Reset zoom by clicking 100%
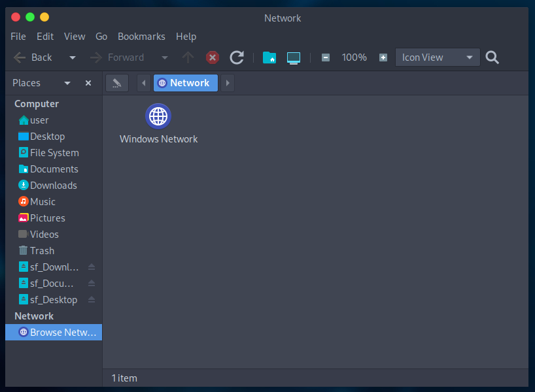The height and width of the screenshot is (392, 535). tap(354, 57)
